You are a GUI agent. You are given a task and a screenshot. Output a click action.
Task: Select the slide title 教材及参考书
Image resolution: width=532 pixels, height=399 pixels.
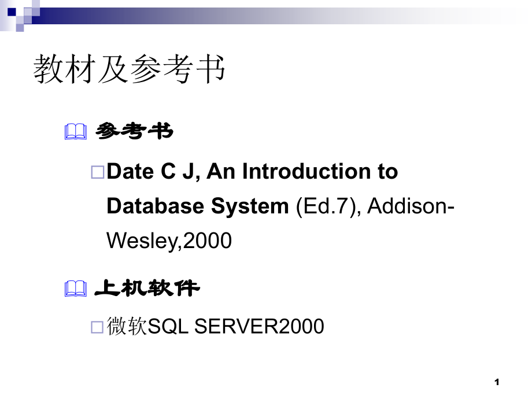pyautogui.click(x=130, y=70)
